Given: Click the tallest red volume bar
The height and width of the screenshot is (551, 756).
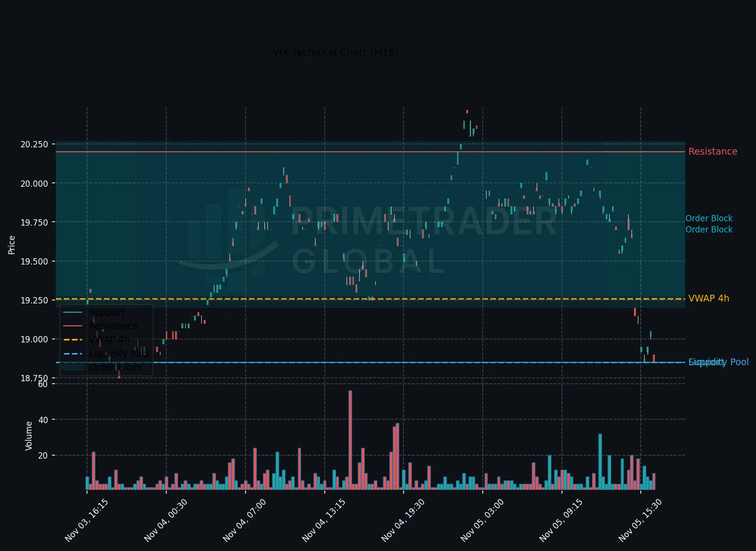Looking at the screenshot, I should click(350, 440).
